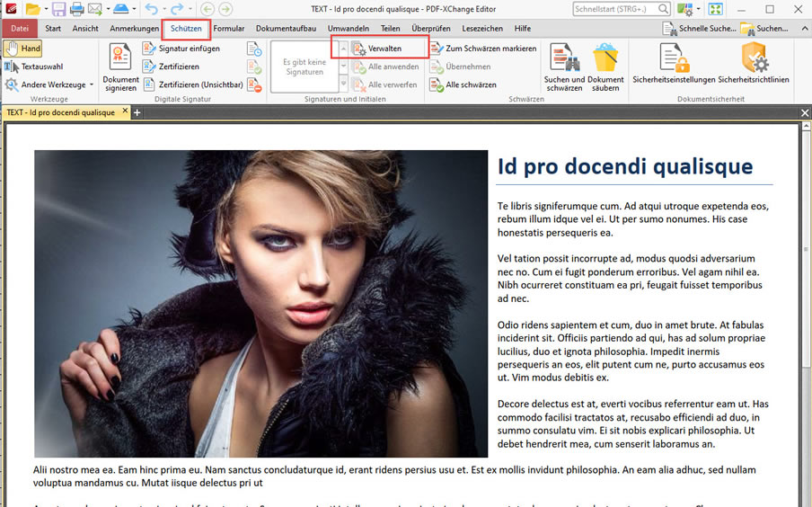The height and width of the screenshot is (507, 812).
Task: Toggle full screen mode with green arrows icon
Action: point(715,9)
